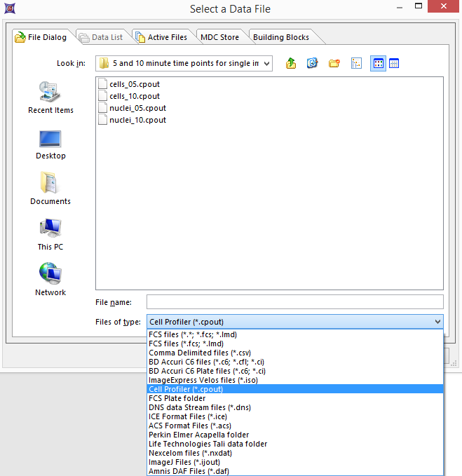
Task: Click the go up one folder icon
Action: [291, 63]
